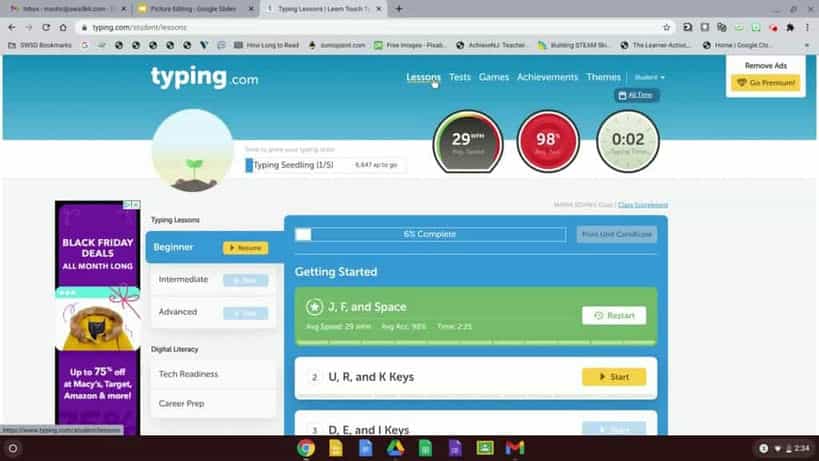
Task: Click the V logo bookmark icon
Action: 204,45
